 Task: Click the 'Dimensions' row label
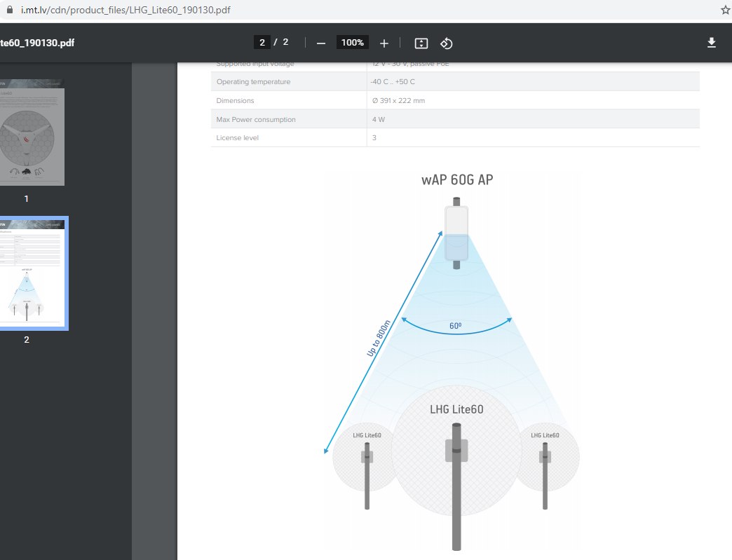(x=236, y=100)
